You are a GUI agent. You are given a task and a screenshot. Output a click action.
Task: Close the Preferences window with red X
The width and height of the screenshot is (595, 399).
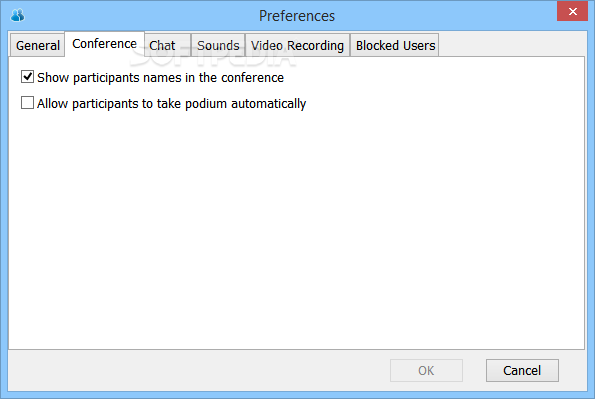572,11
